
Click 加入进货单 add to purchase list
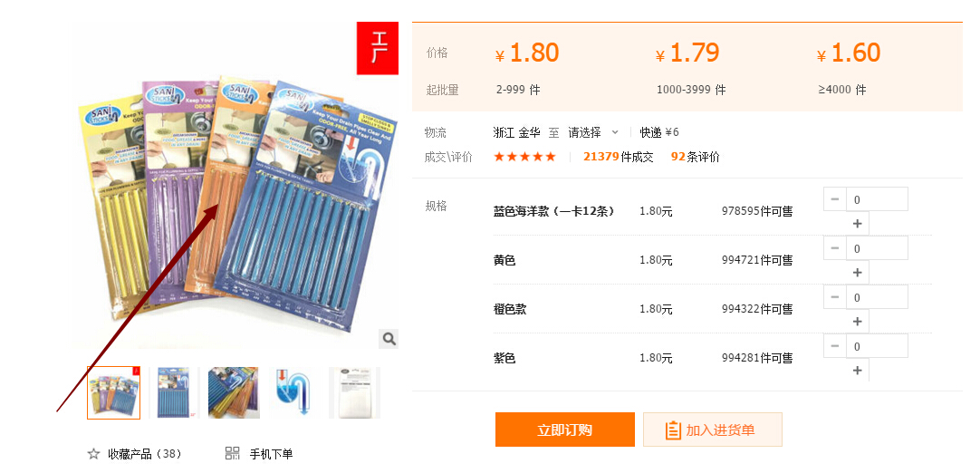(713, 430)
